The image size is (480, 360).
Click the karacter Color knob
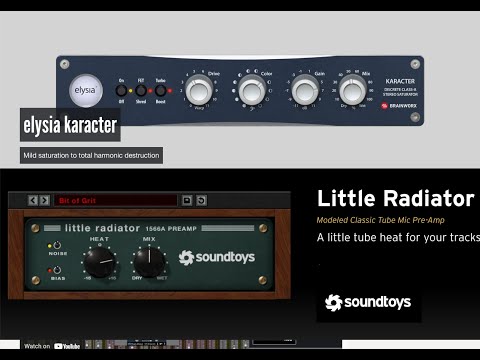tap(252, 90)
